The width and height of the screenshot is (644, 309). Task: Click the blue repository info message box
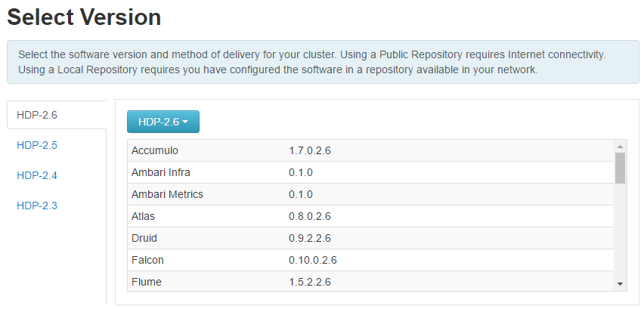coord(323,62)
